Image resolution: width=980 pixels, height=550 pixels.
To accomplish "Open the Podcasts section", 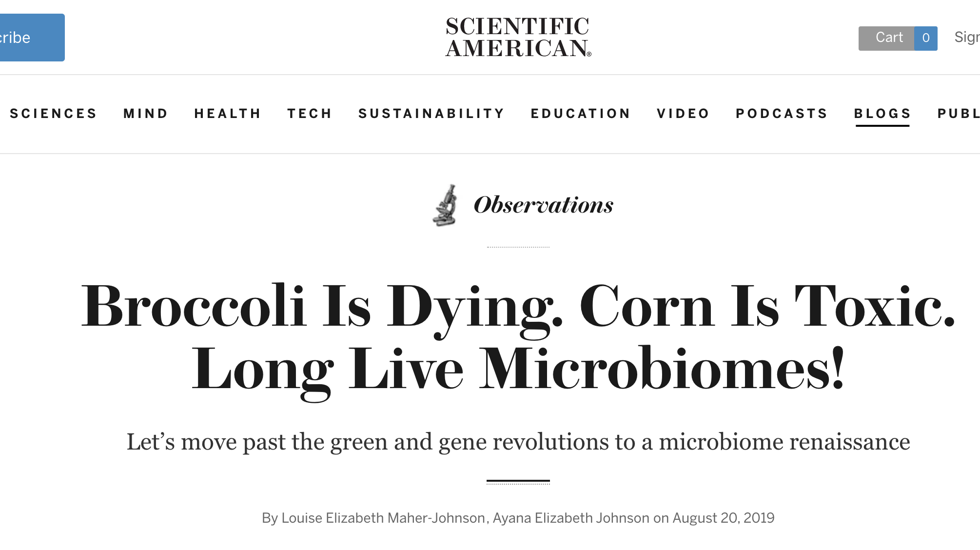I will [782, 114].
